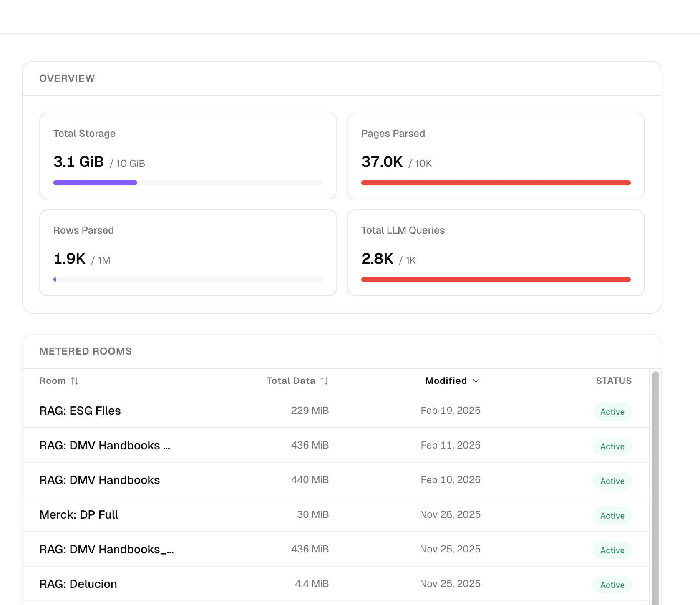Screen dimensions: 700x605
Task: Click the sort arrows next to Room column
Action: point(75,381)
